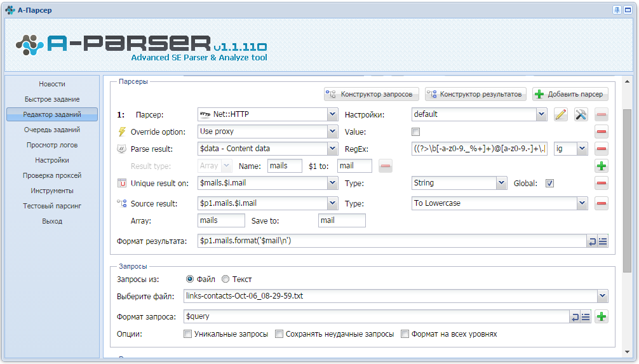Image resolution: width=639 pixels, height=364 pixels.
Task: Open the Use proxy override dropdown
Action: click(333, 131)
